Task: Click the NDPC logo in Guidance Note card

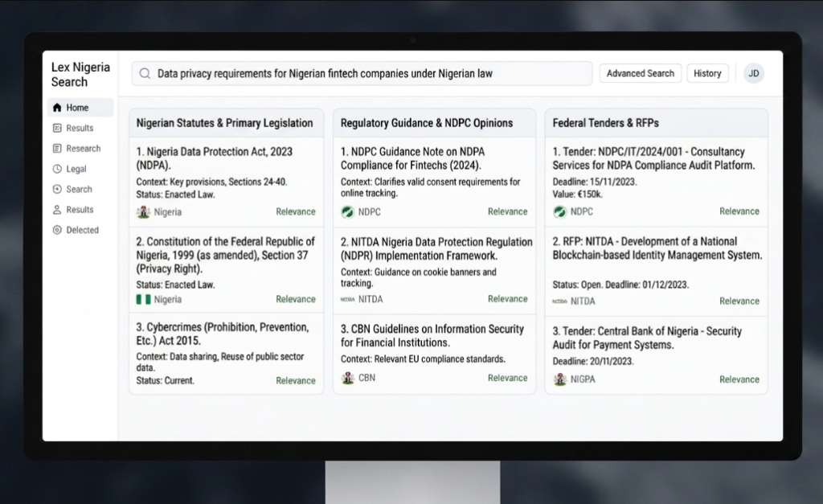Action: tap(347, 212)
